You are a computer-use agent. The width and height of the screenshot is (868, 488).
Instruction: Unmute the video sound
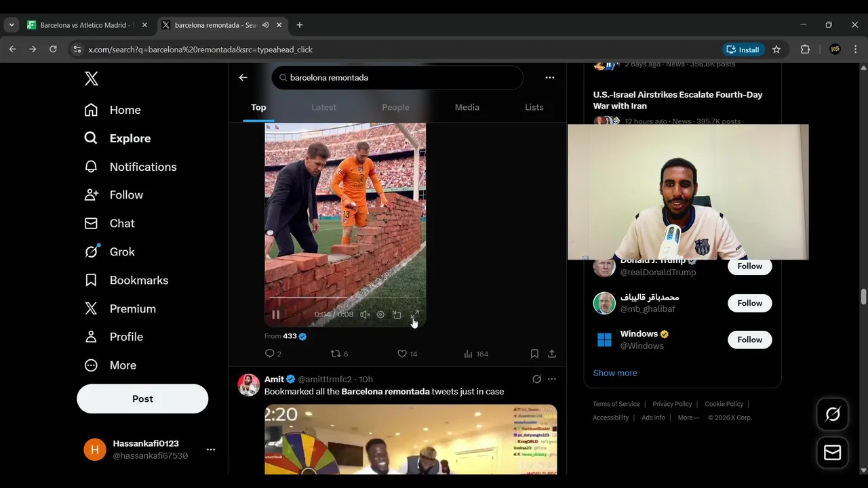pos(365,314)
